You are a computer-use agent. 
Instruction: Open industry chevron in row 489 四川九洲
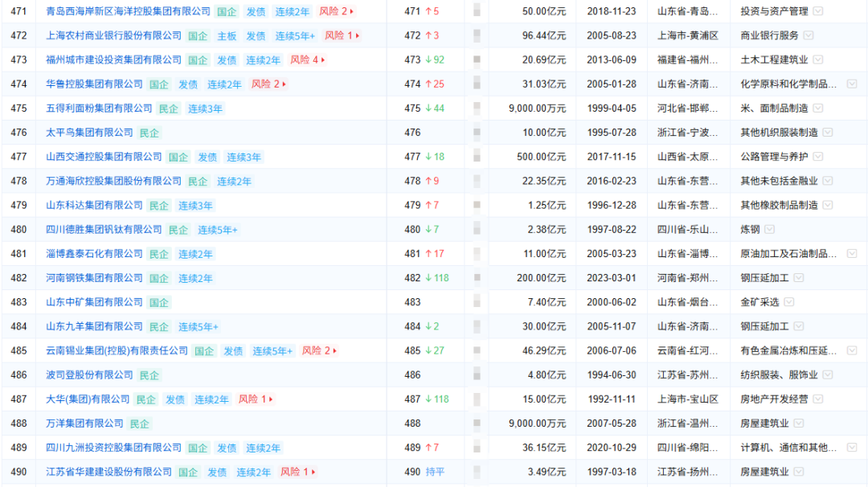tap(852, 447)
